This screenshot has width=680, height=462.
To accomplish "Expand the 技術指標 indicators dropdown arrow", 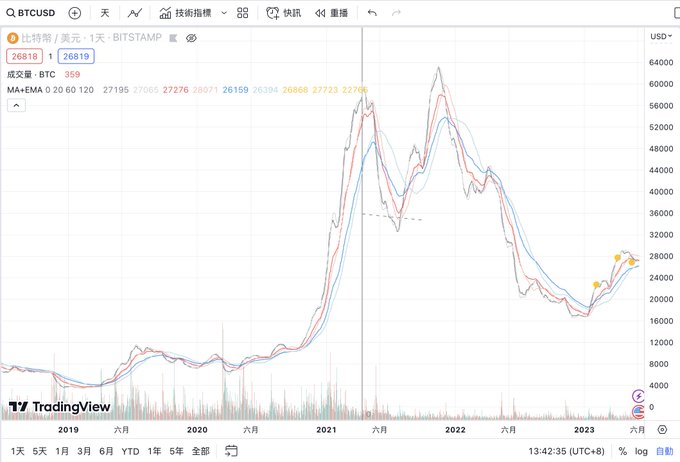I will coord(224,13).
